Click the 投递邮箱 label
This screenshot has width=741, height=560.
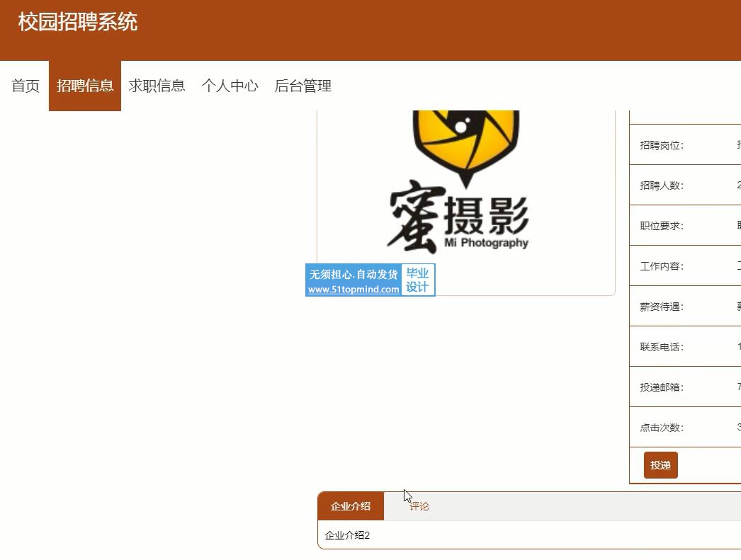[x=662, y=387]
